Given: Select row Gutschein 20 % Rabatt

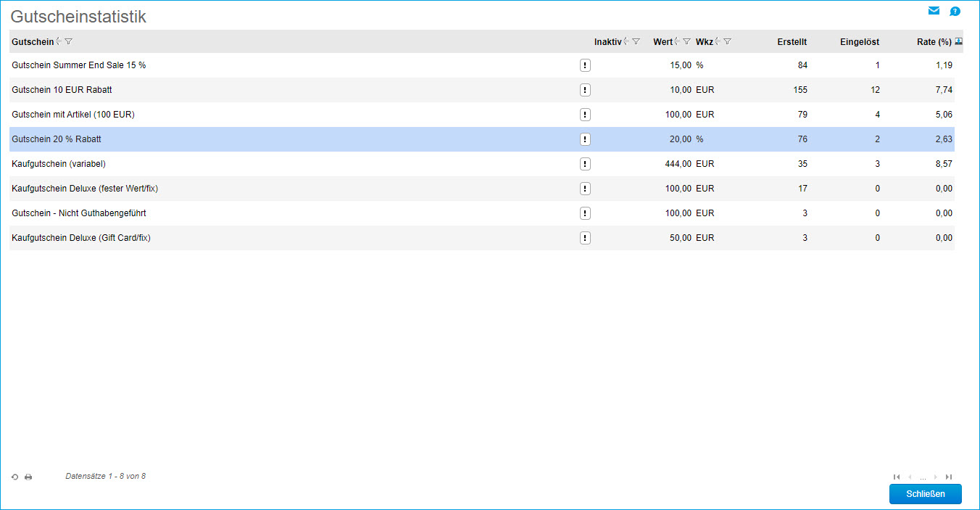Looking at the screenshot, I should click(482, 139).
